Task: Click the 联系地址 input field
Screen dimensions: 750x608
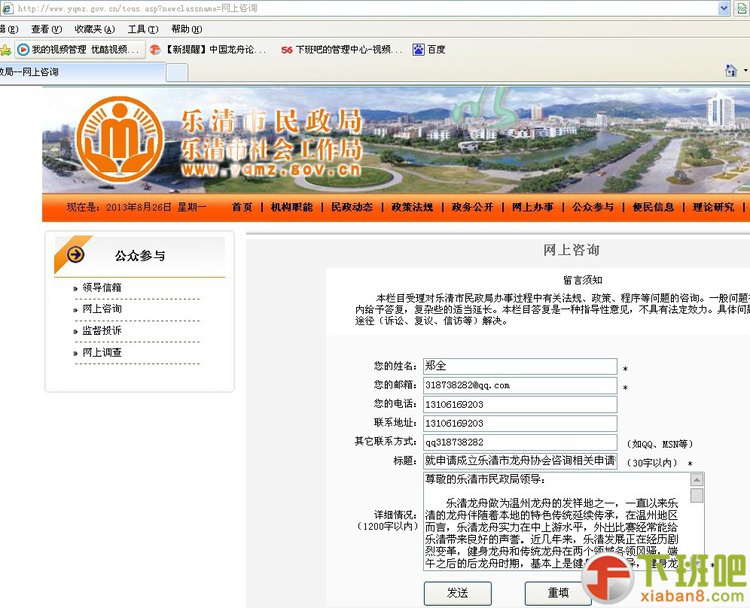Action: click(x=520, y=423)
